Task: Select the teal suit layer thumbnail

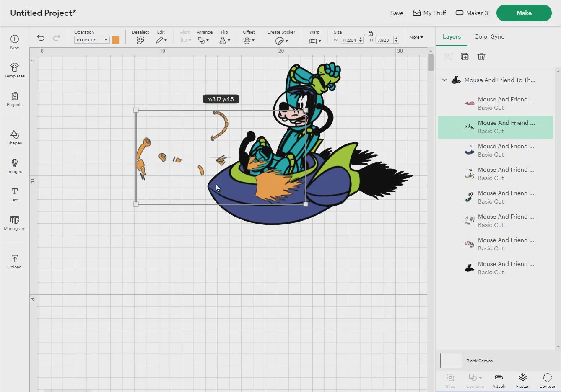Action: tap(470, 197)
